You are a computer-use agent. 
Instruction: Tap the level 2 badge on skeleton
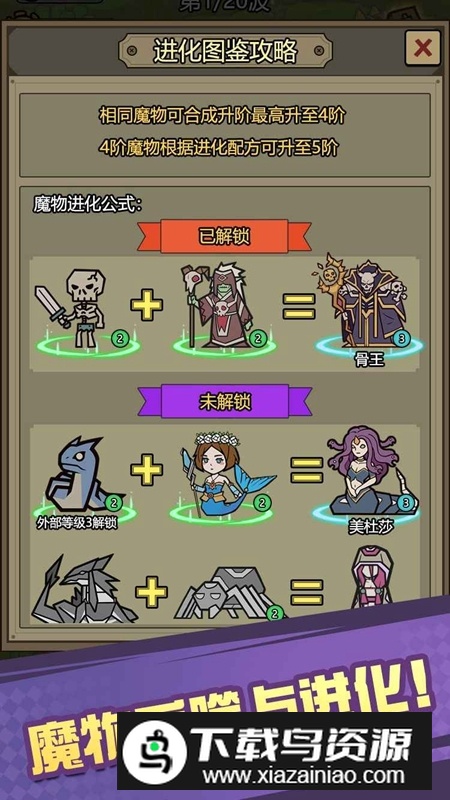point(120,338)
